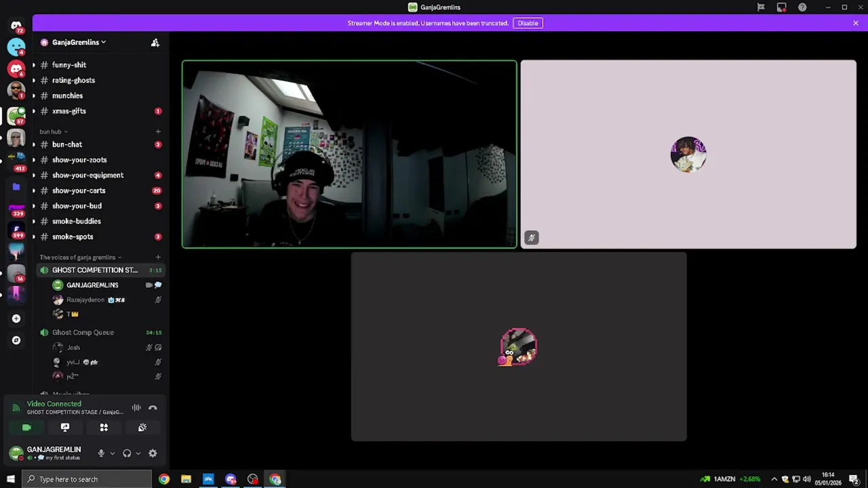Disconnect from voice with hang-up icon
868x488 pixels.
click(x=153, y=408)
